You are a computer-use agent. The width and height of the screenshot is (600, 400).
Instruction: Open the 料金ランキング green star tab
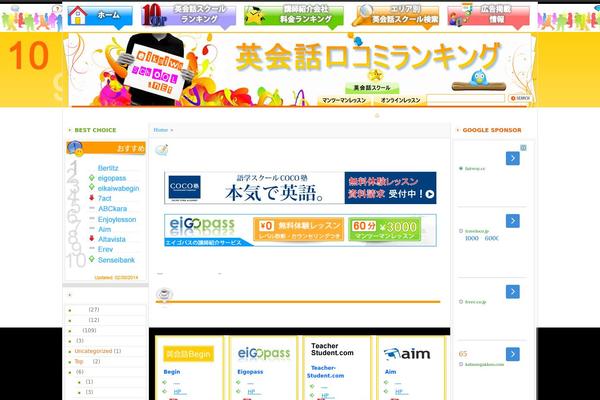pyautogui.click(x=294, y=16)
